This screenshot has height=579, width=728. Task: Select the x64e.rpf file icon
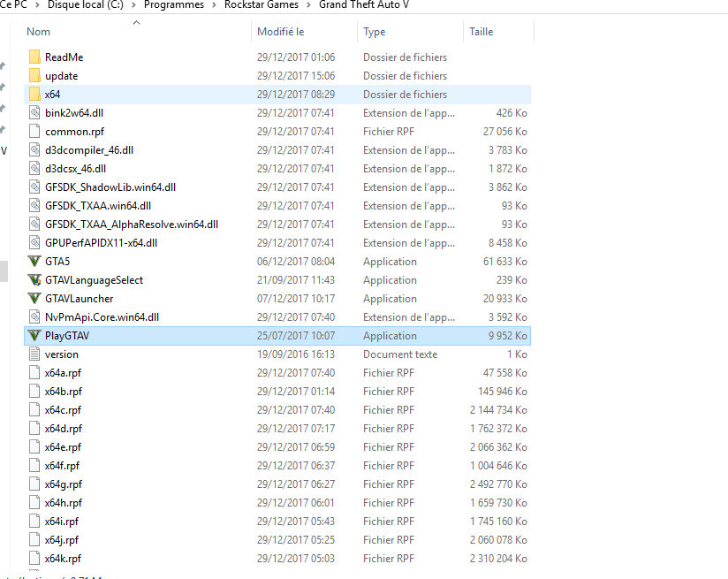pyautogui.click(x=34, y=447)
